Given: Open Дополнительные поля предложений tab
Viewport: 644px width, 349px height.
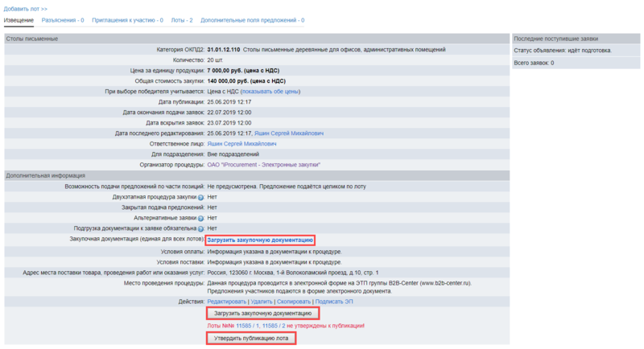Looking at the screenshot, I should (x=252, y=19).
